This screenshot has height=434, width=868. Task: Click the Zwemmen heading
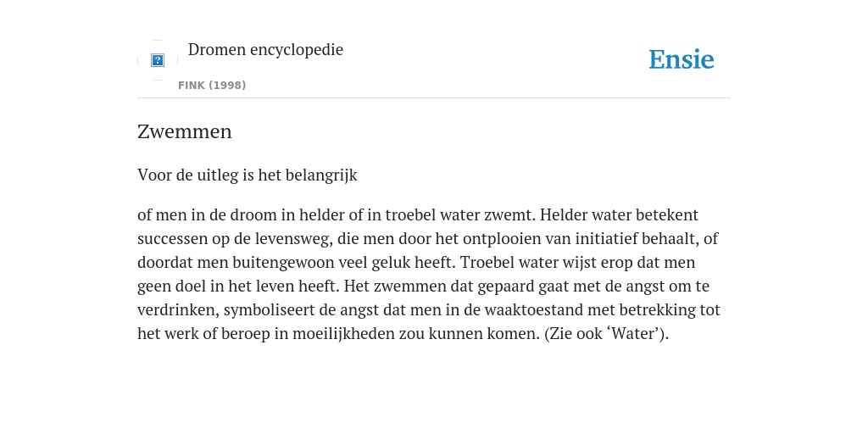184,131
